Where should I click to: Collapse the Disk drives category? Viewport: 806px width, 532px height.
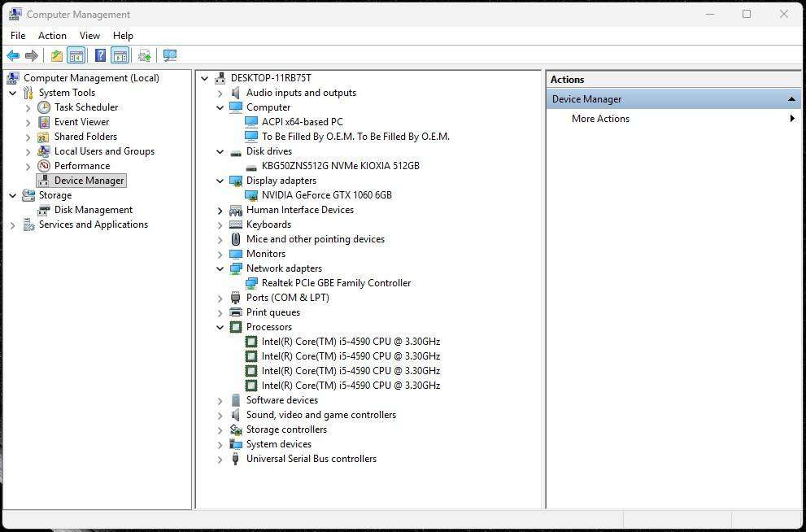pos(220,151)
